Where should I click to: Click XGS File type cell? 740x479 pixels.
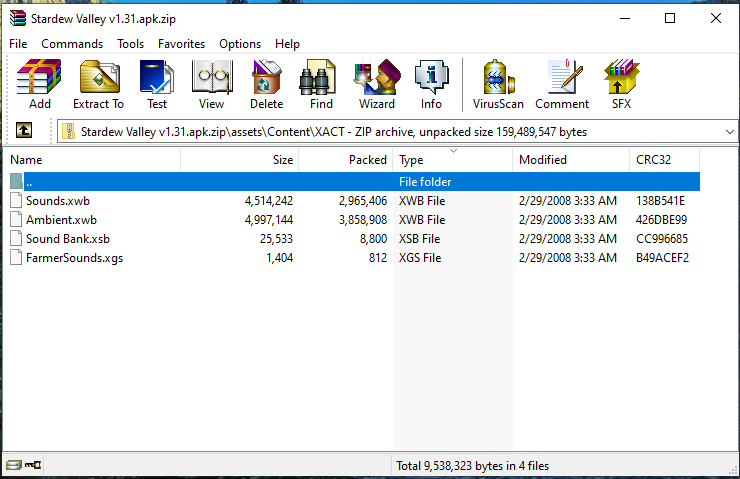click(x=420, y=258)
